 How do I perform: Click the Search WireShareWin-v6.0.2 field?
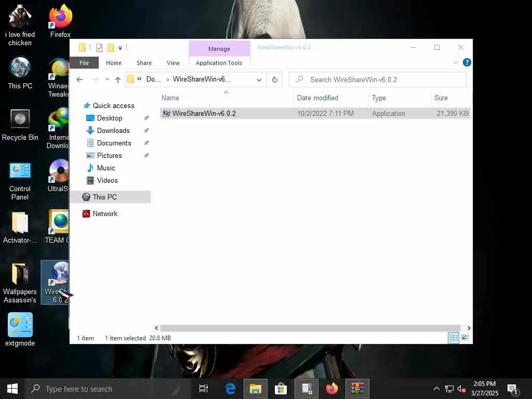pos(378,79)
